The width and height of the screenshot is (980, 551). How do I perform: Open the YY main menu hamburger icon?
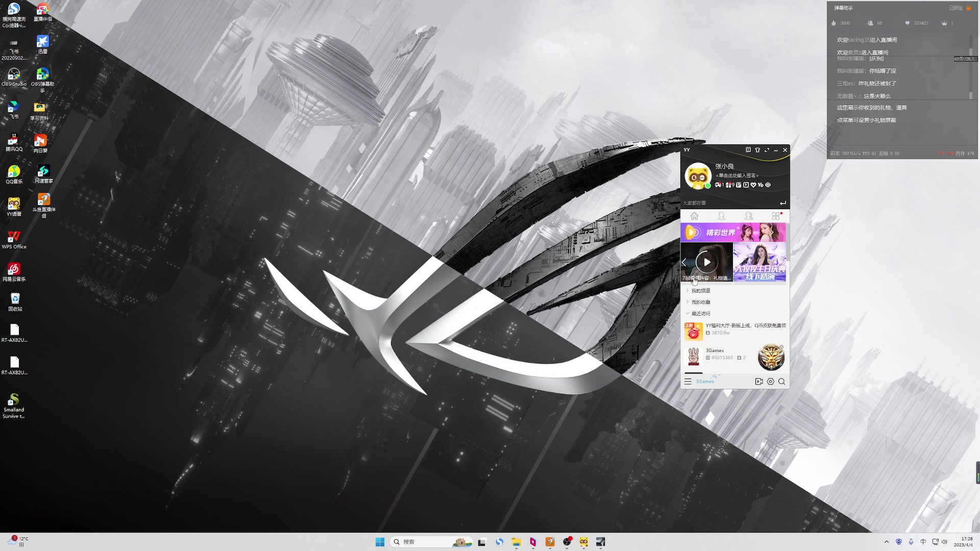point(688,382)
